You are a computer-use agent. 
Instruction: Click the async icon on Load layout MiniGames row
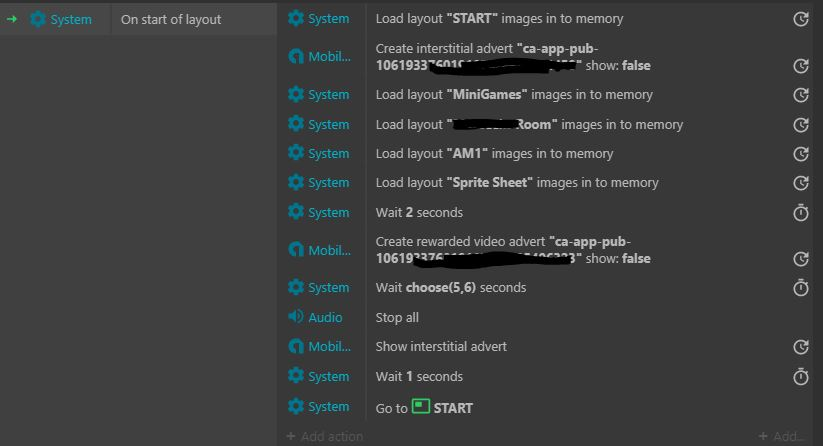pos(800,95)
